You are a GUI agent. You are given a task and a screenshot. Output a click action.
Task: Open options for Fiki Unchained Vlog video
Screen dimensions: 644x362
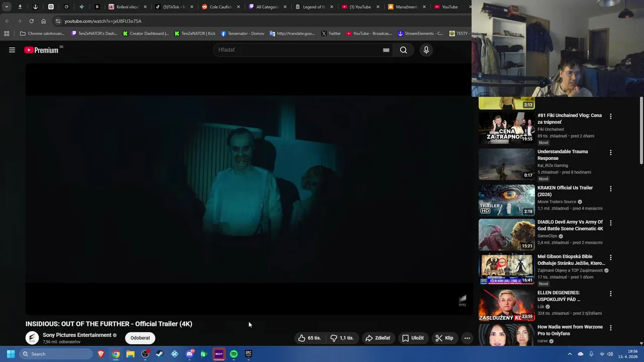click(611, 116)
